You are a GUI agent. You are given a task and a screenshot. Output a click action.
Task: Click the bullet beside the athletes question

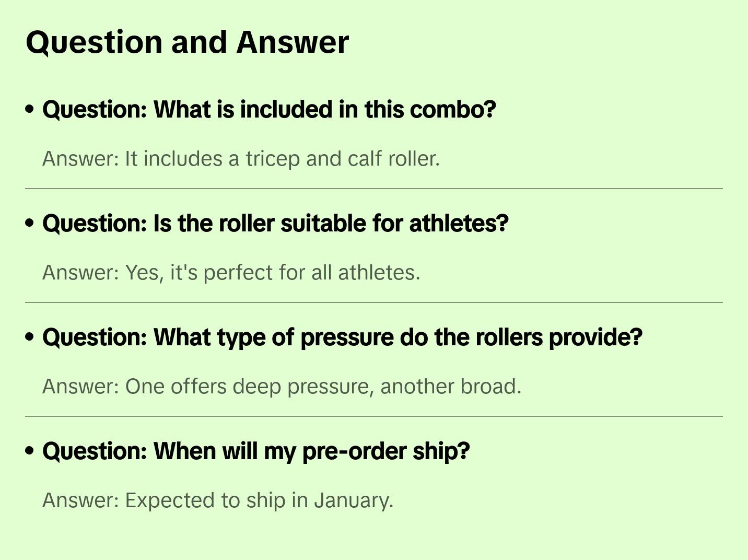30,223
